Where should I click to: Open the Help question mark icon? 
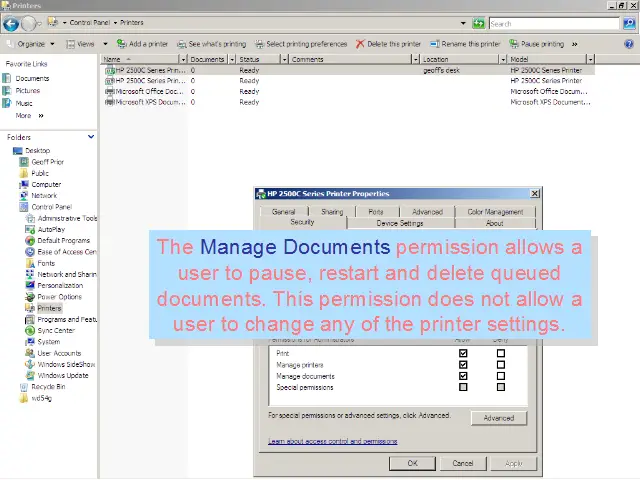click(x=629, y=44)
